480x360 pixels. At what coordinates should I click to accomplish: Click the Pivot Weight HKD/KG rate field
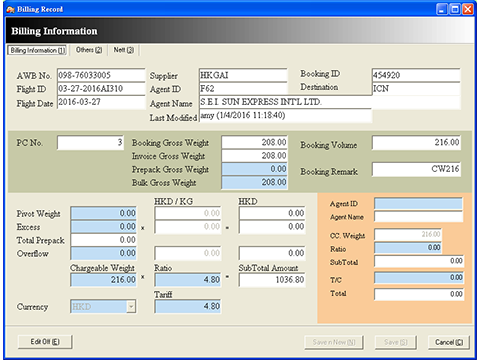(x=188, y=213)
